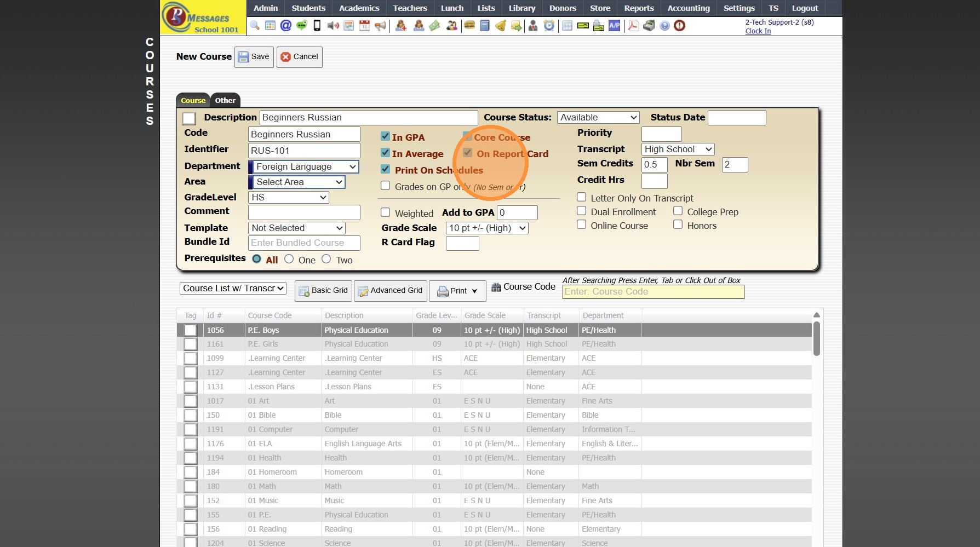Switch to the Other tab

(225, 100)
